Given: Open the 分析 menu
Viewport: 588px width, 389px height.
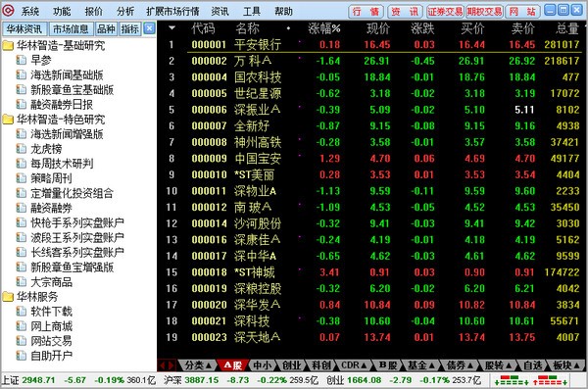Looking at the screenshot, I should pyautogui.click(x=125, y=11).
